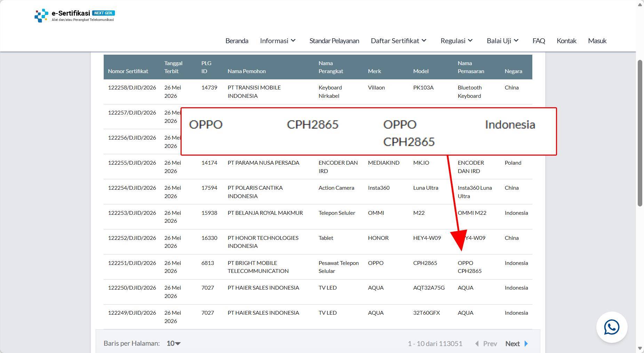Click the blue Next page arrow
The image size is (644, 353).
[526, 344]
